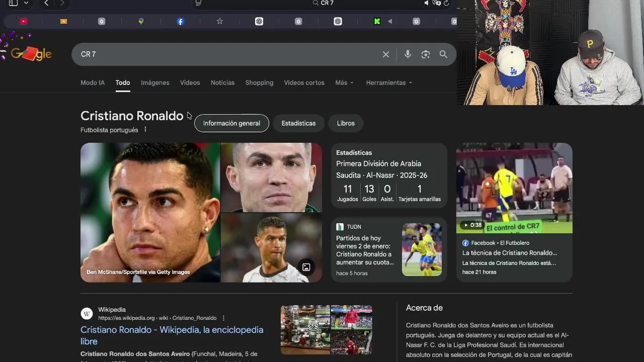Switch to the star-icon tab
Screen dimensions: 644x362
(x=220, y=21)
